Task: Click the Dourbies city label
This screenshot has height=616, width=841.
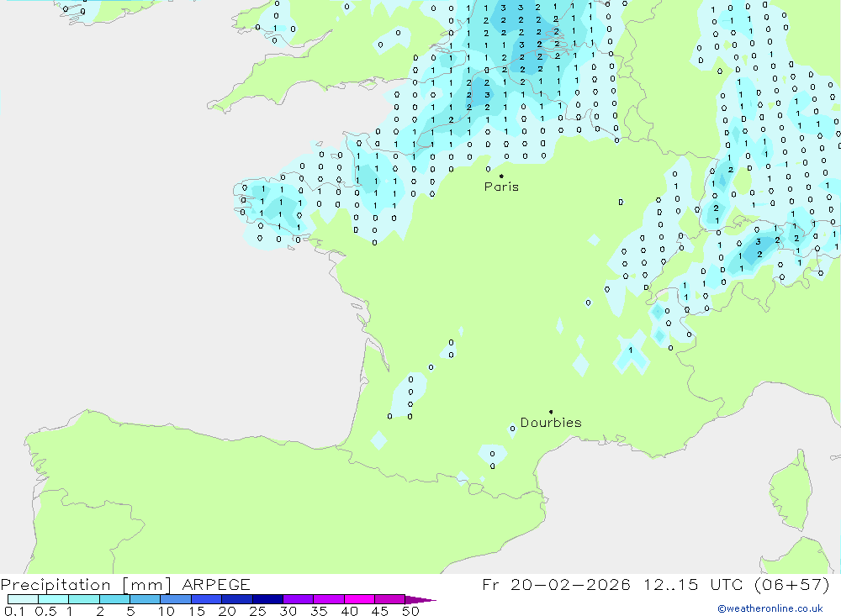Action: [551, 423]
